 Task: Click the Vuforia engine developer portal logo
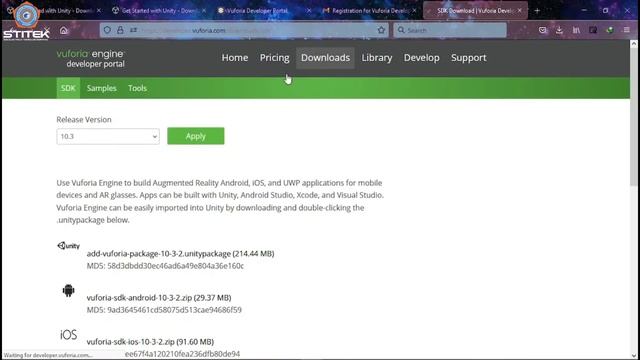pyautogui.click(x=90, y=58)
